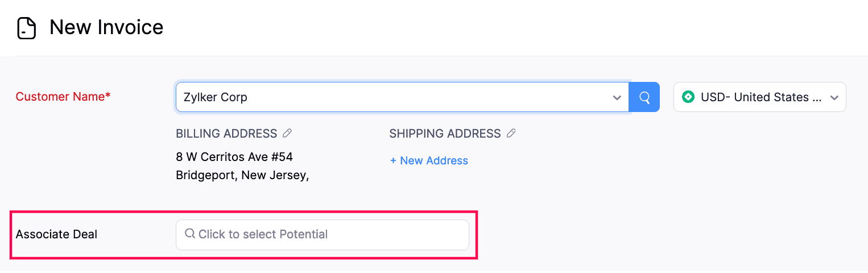Screen dimensions: 868x273
Task: Open currency list using its chevron arrow
Action: [834, 98]
